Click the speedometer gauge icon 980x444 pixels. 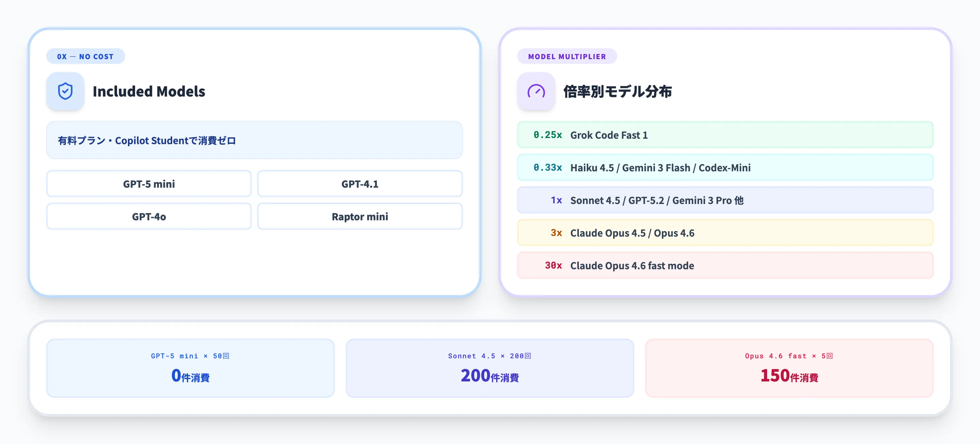click(x=536, y=91)
